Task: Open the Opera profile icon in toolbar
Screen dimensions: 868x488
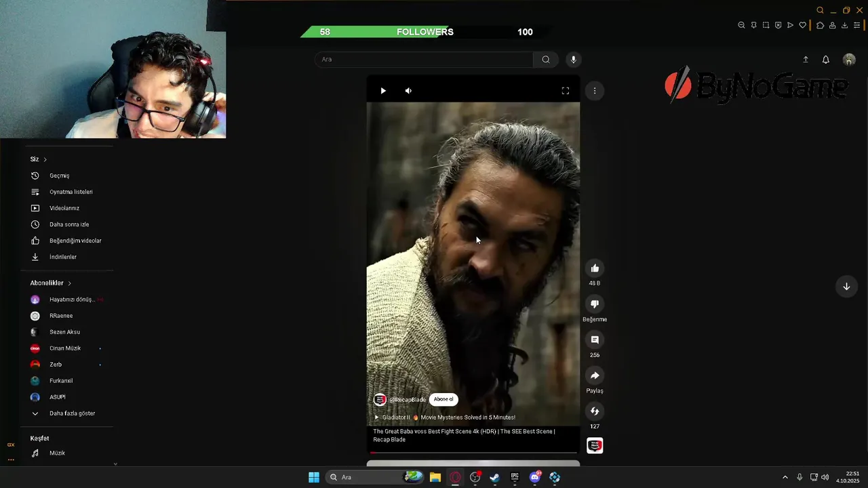Action: 832,25
